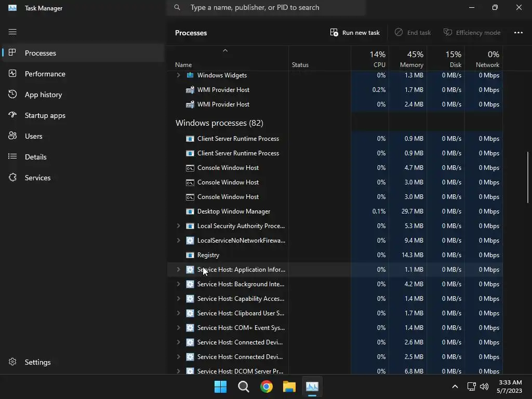Click the Efficiency mode leaf icon
Viewport: 532px width, 399px height.
(448, 32)
